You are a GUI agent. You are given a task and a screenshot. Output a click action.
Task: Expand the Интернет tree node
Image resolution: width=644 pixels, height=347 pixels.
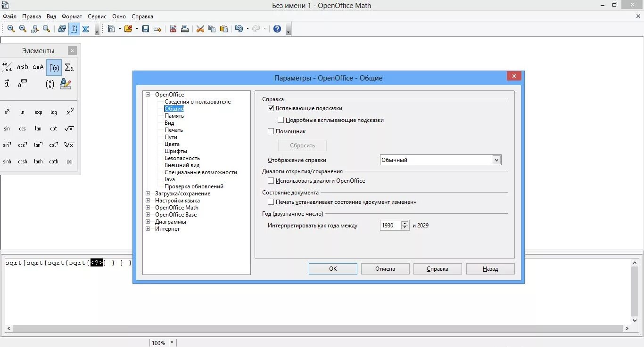(148, 229)
